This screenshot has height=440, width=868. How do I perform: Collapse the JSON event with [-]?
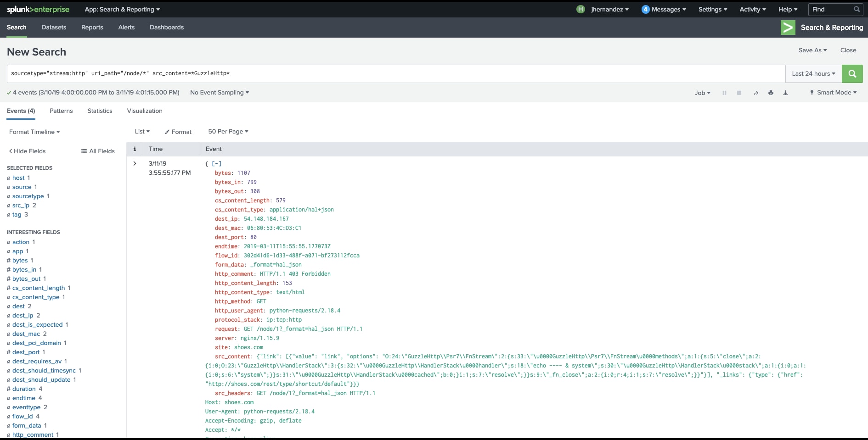click(x=217, y=163)
